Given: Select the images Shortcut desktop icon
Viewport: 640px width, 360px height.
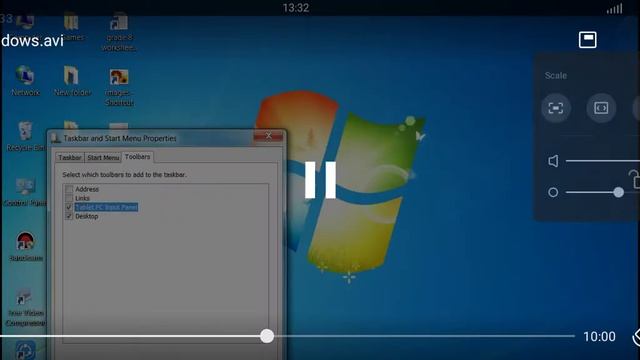Looking at the screenshot, I should 119,87.
